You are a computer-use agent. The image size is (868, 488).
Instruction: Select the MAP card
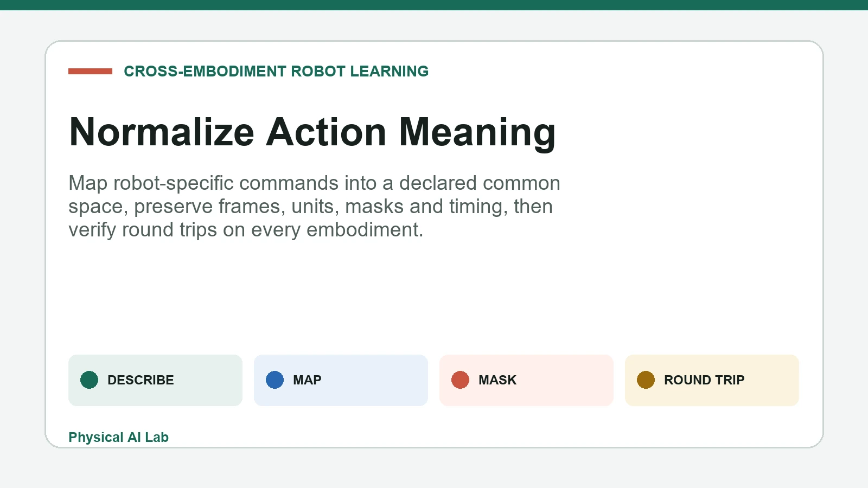click(x=341, y=380)
